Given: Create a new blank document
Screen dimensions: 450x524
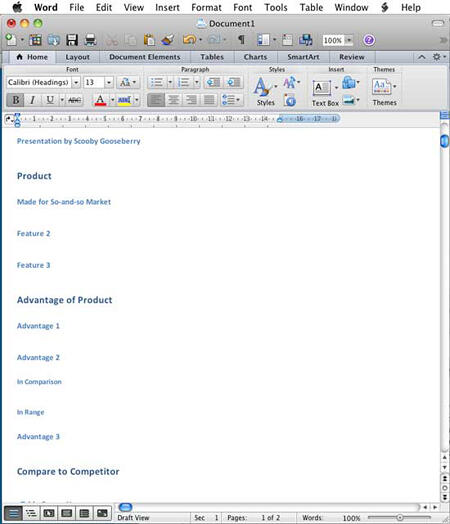Looking at the screenshot, I should (x=11, y=40).
